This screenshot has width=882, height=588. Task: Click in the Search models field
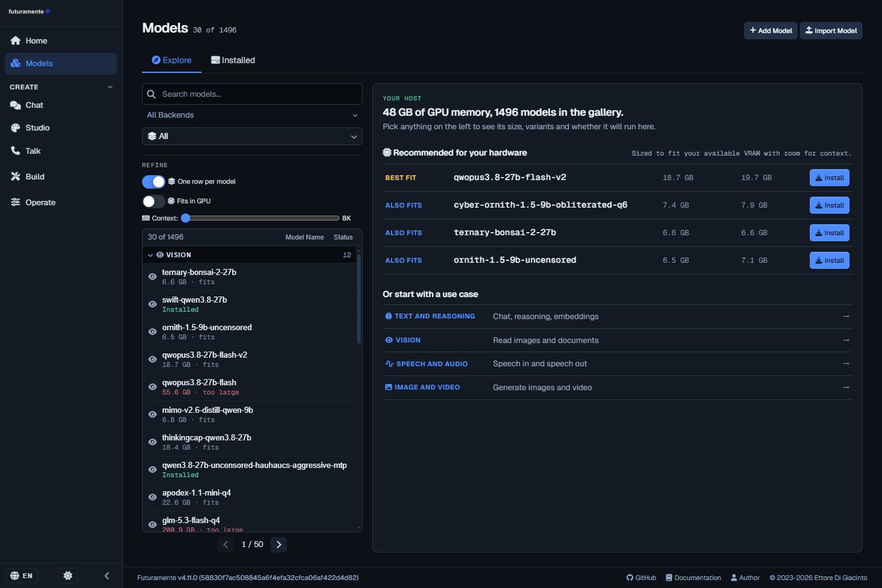point(252,94)
